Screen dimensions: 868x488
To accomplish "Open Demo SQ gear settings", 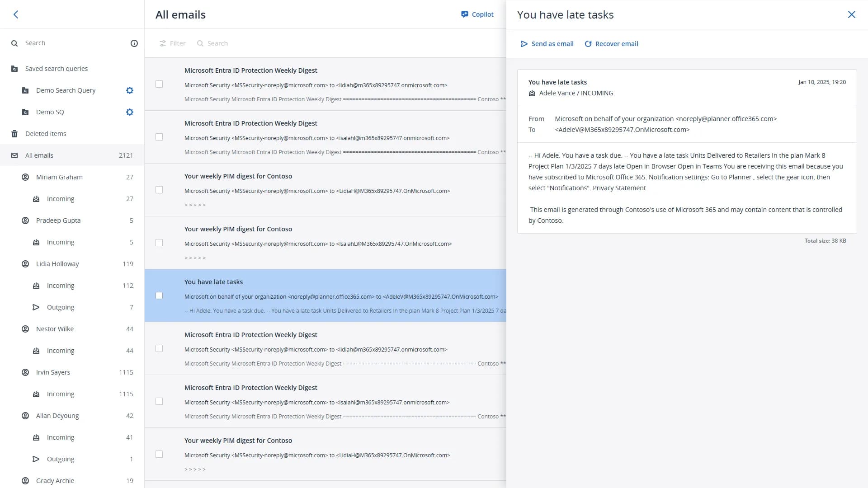I will [x=130, y=112].
